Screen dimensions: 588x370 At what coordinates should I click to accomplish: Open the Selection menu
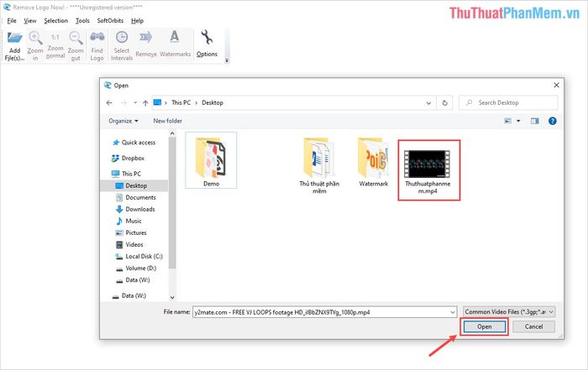[x=56, y=21]
